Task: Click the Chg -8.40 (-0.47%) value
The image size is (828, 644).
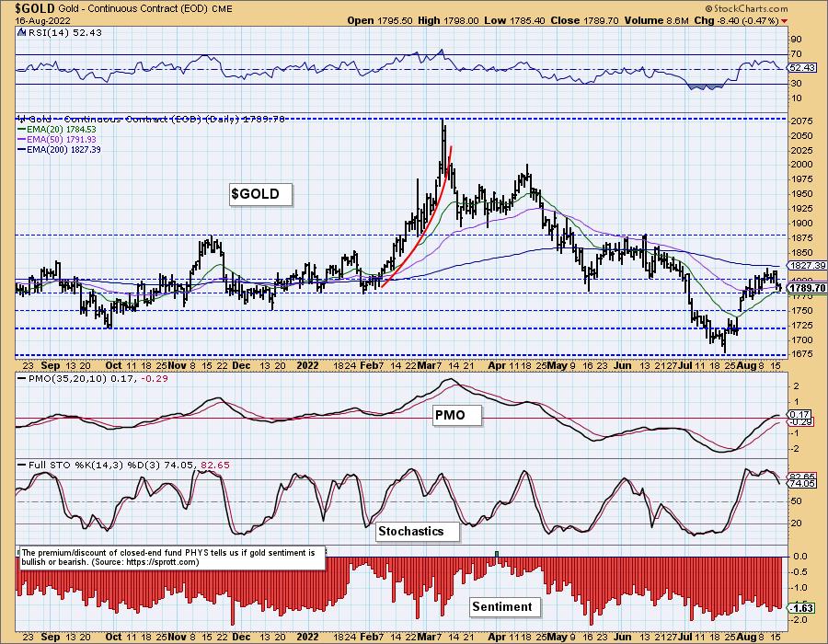Action: click(736, 20)
